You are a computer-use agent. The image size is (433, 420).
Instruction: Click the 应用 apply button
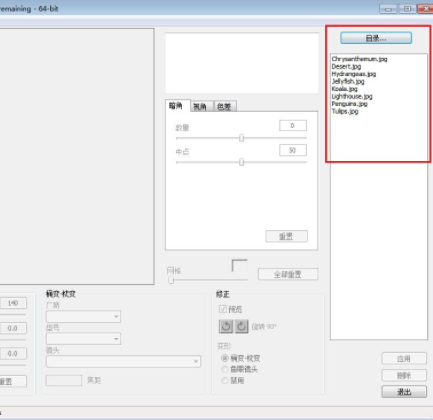tap(404, 359)
